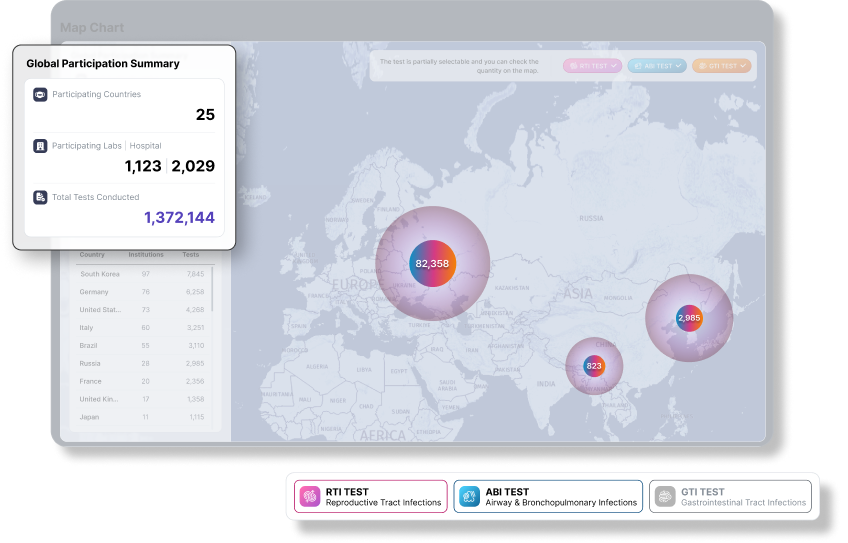This screenshot has height=543, width=848.
Task: Select the Italy row
Action: click(142, 328)
